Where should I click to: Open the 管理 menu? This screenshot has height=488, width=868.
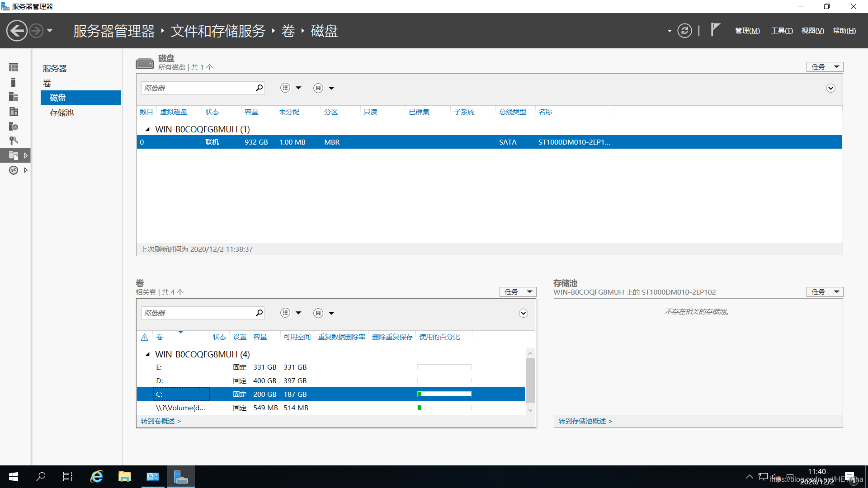coord(747,30)
